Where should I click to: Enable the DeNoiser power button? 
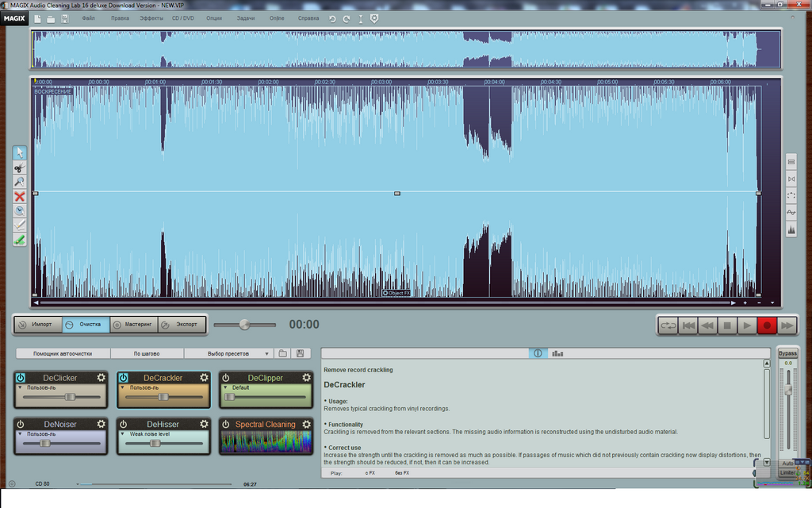20,424
